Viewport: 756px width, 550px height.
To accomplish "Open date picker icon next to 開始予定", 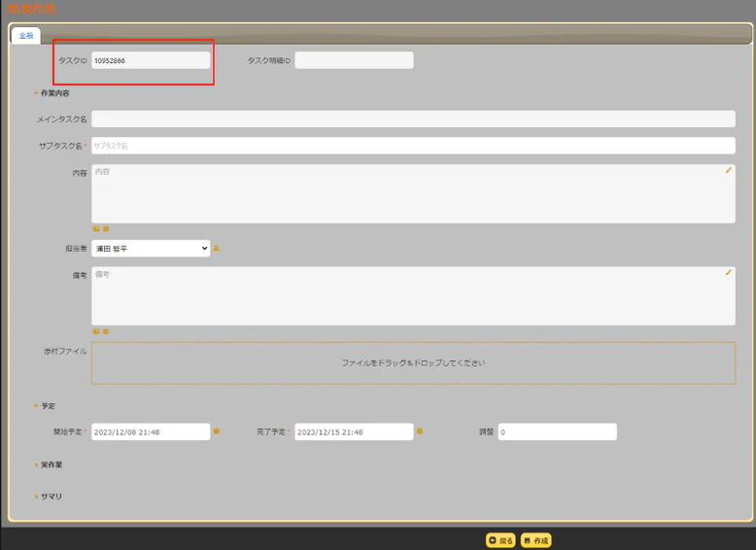I will point(217,431).
